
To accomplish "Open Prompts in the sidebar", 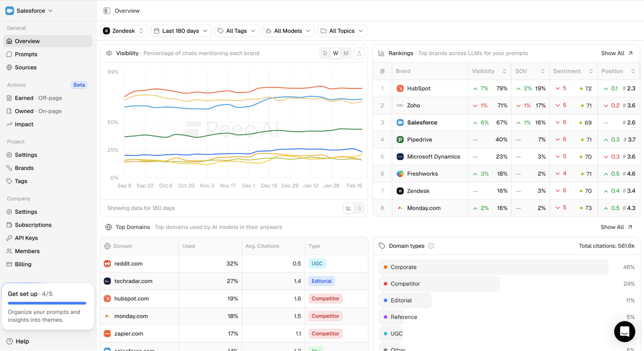I will click(48, 54).
